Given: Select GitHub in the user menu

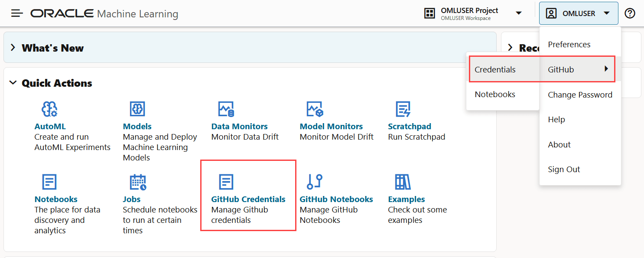Looking at the screenshot, I should (x=580, y=69).
